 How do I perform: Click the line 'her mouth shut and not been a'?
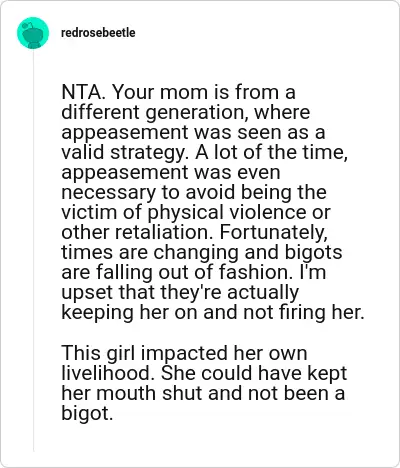[x=203, y=393]
